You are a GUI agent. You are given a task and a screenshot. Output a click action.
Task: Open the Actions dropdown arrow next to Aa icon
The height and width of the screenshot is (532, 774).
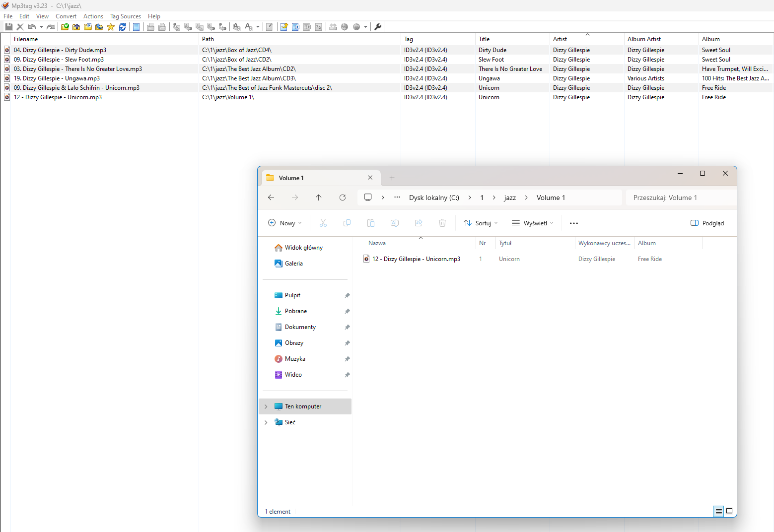258,27
